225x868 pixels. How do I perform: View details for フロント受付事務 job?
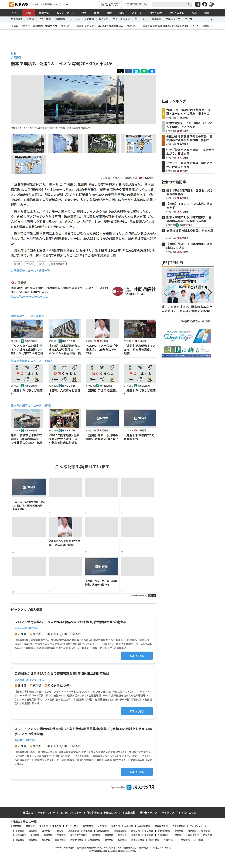click(137, 656)
